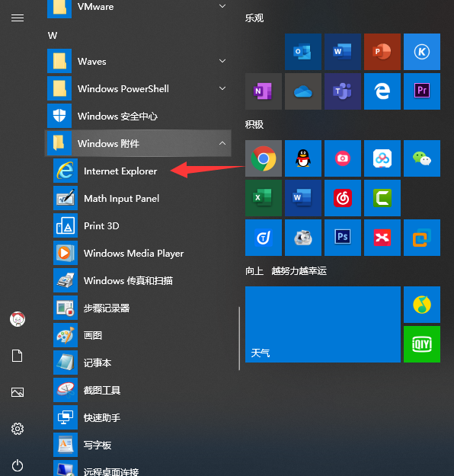Launch the Photoshop tile
The height and width of the screenshot is (476, 454).
click(343, 238)
